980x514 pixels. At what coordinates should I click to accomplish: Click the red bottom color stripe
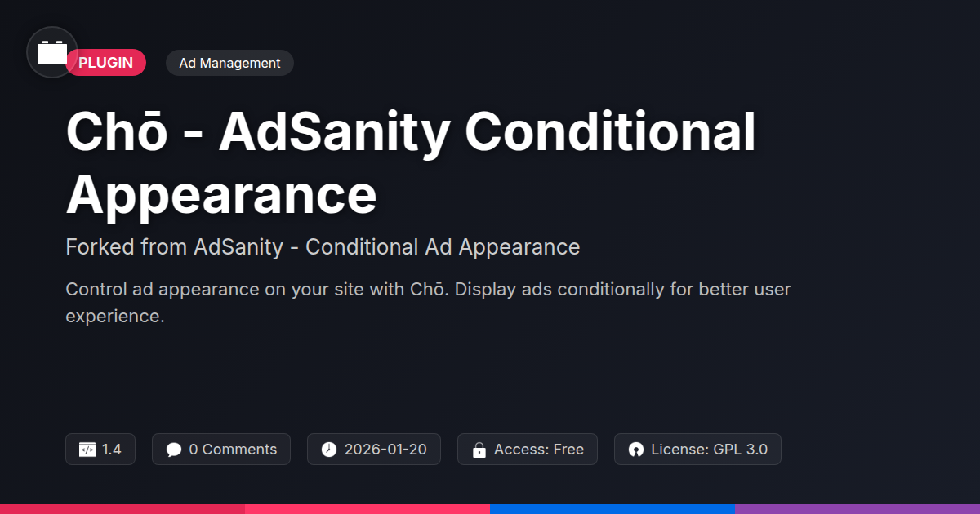pyautogui.click(x=122, y=508)
